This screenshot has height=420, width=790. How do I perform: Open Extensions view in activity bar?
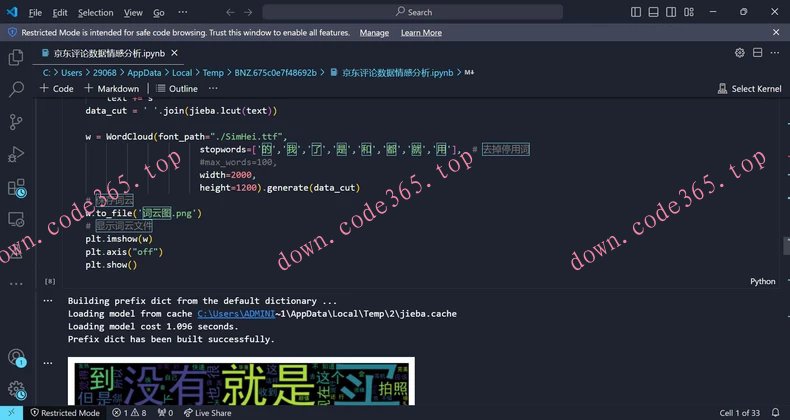pos(16,187)
